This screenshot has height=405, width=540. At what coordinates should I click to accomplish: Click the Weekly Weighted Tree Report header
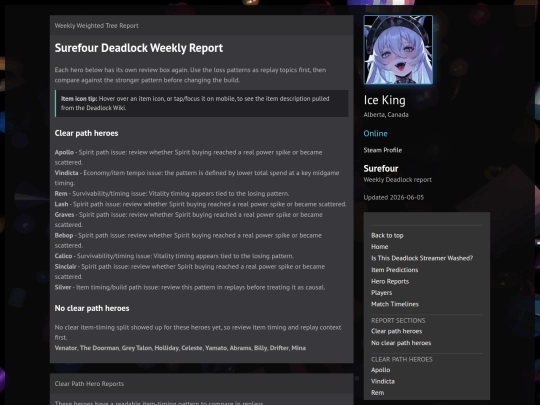click(x=96, y=25)
